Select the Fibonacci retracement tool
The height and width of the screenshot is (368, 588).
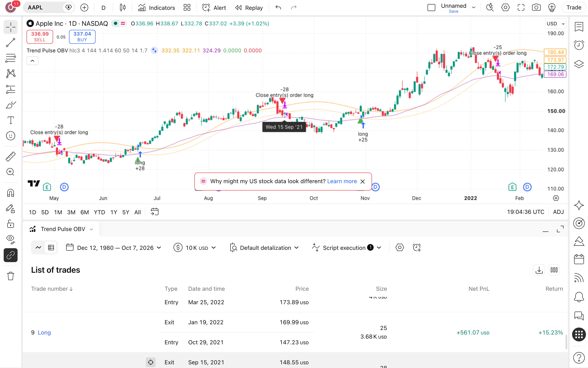coord(10,58)
